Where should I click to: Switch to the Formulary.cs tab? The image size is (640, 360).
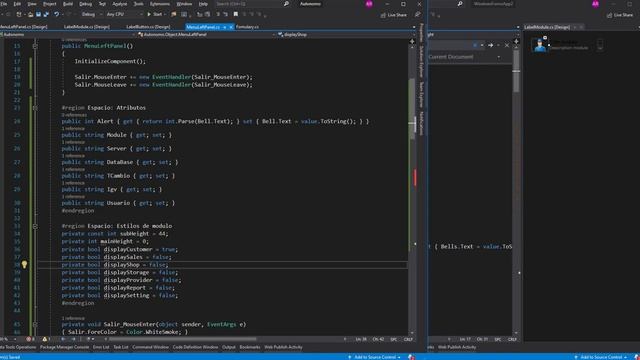[x=247, y=27]
